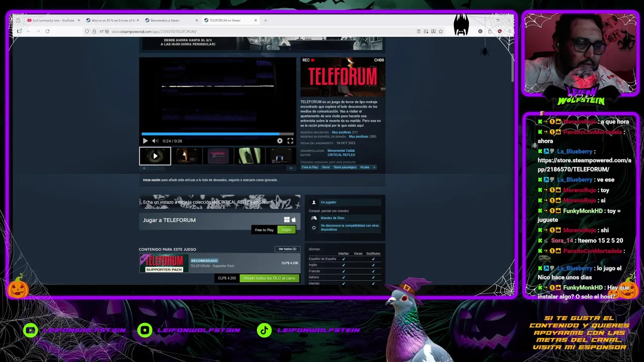Open the 'Terror psicológico' tag
Viewport: 644px width, 362px height.
345,167
